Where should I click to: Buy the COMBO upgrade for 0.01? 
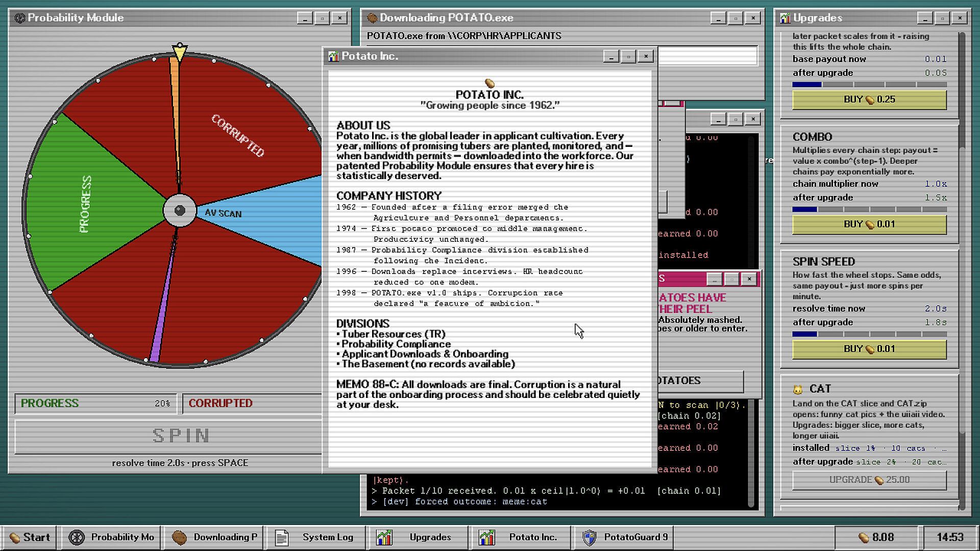[869, 224]
